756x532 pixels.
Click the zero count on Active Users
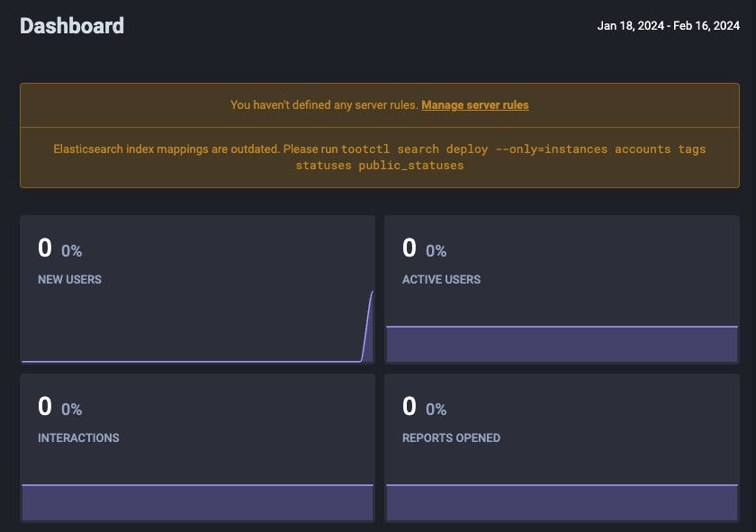(408, 248)
